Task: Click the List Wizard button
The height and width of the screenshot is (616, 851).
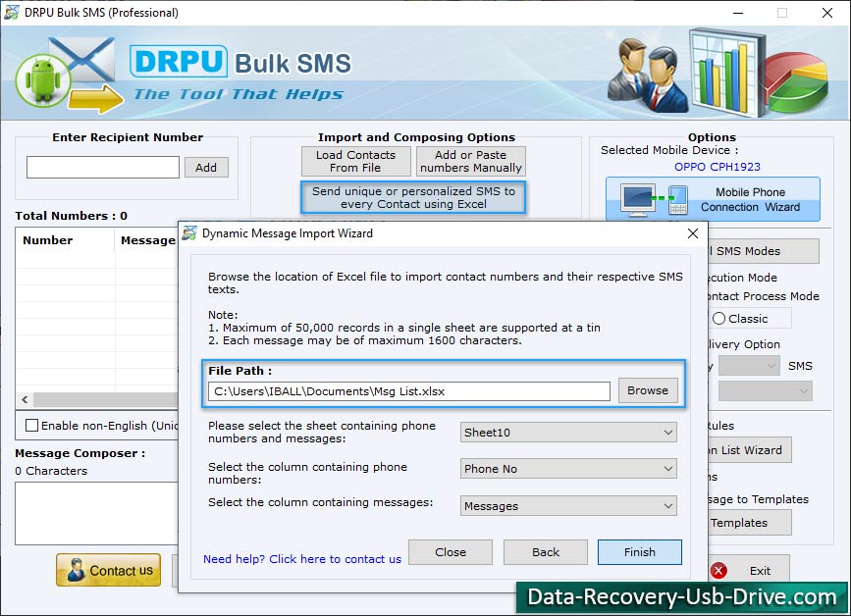Action: pos(749,450)
